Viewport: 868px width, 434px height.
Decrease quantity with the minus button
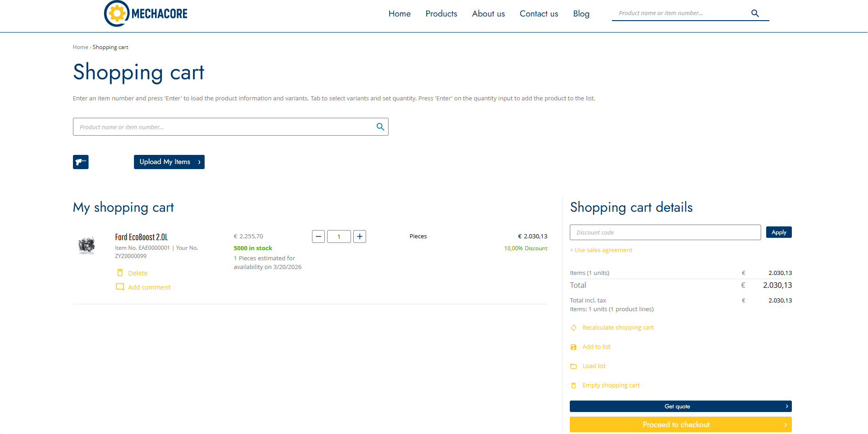(x=318, y=236)
